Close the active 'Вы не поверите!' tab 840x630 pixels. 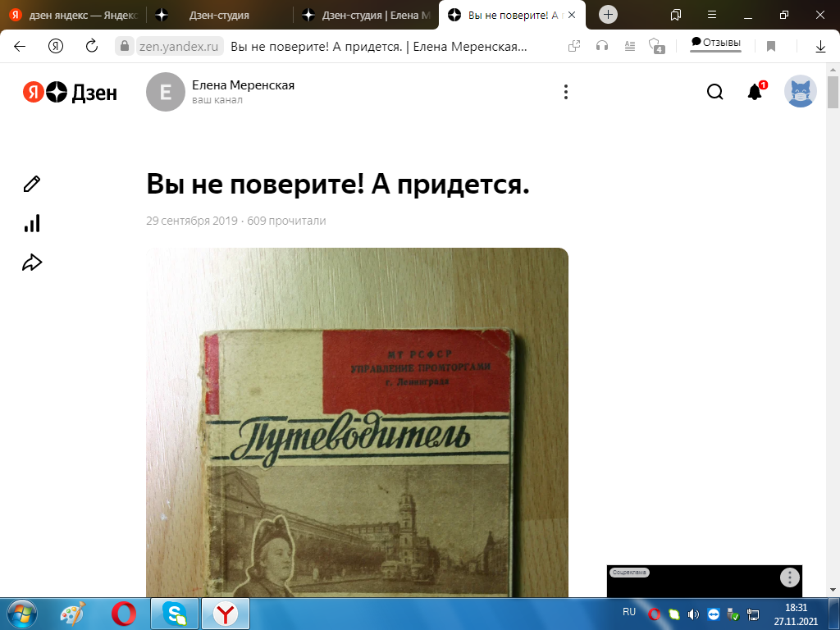coord(572,15)
